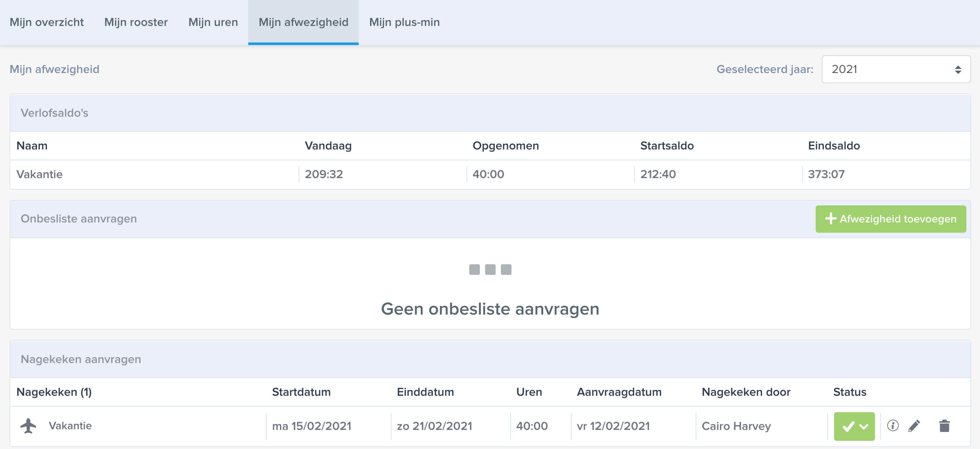Select the Mijn afwezigheid tab
Image resolution: width=980 pixels, height=449 pixels.
303,22
